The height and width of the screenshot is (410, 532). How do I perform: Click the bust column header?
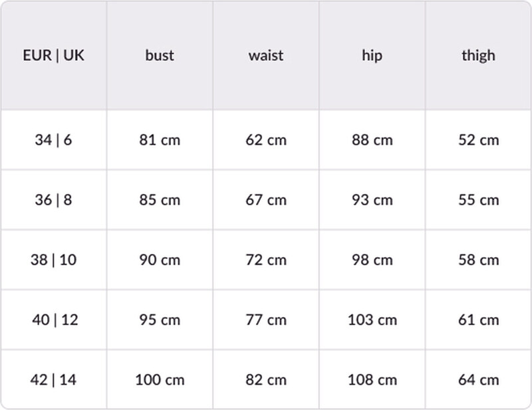160,55
